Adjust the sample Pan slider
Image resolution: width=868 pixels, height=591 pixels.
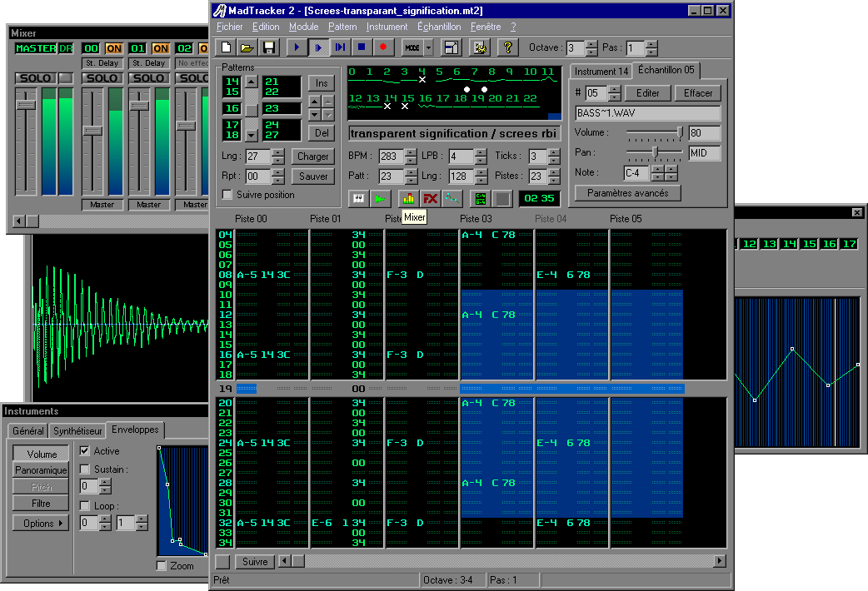click(x=655, y=152)
